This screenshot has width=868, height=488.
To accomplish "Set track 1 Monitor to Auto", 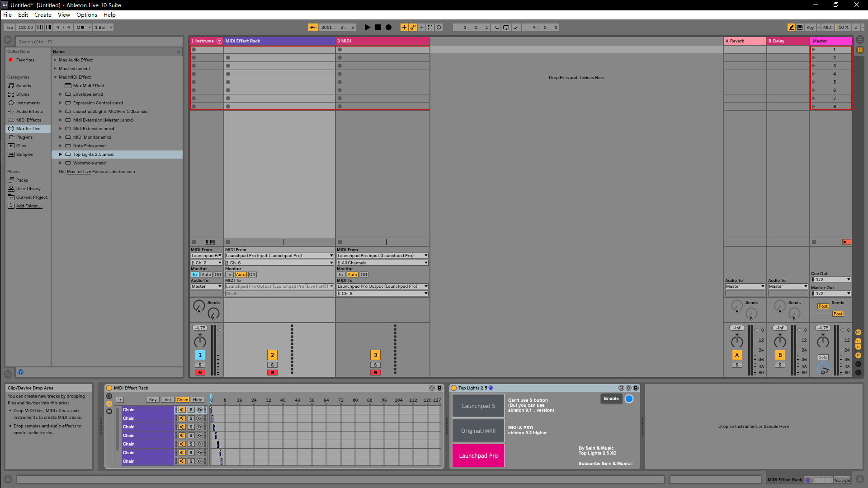I will click(206, 275).
